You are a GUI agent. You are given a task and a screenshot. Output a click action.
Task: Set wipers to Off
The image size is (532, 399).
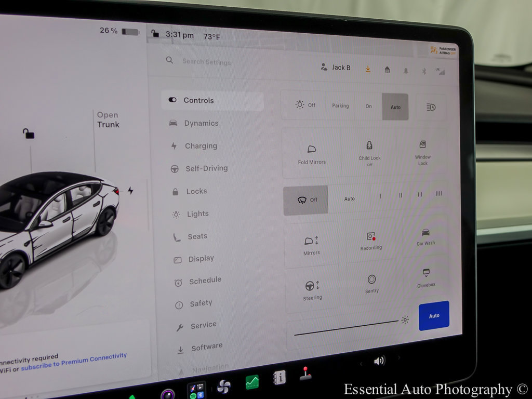(x=305, y=200)
